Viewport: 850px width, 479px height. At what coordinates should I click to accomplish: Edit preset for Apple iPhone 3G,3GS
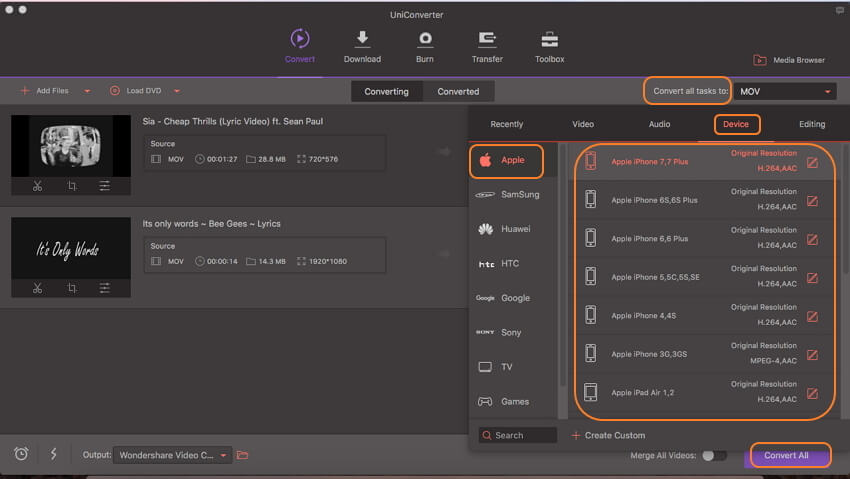click(x=812, y=355)
